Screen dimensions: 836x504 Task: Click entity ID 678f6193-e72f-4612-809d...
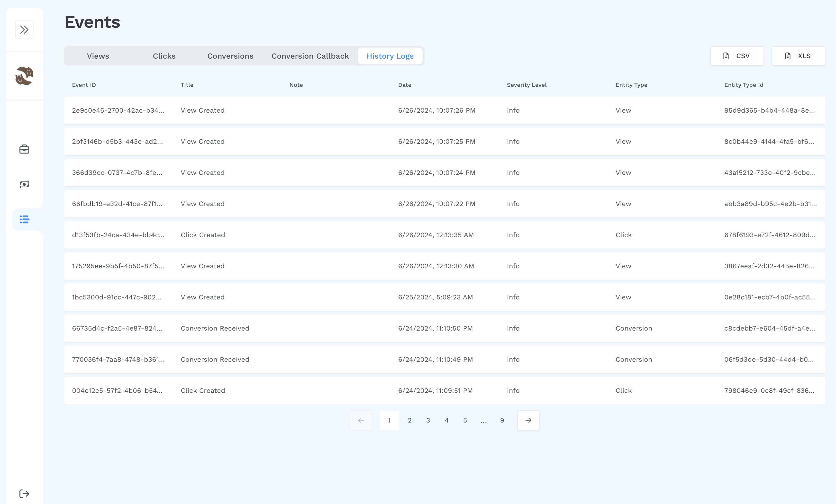point(770,235)
